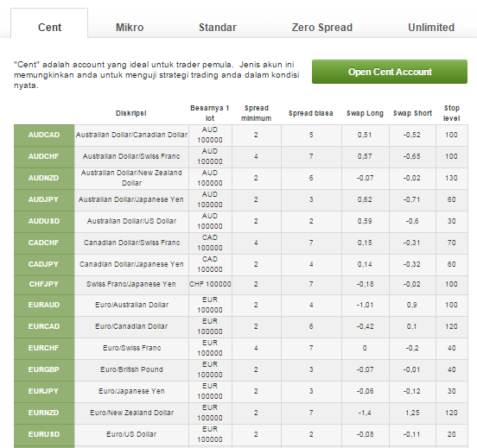Click the Spread minimum column header
Image resolution: width=477 pixels, height=448 pixels.
[x=256, y=113]
